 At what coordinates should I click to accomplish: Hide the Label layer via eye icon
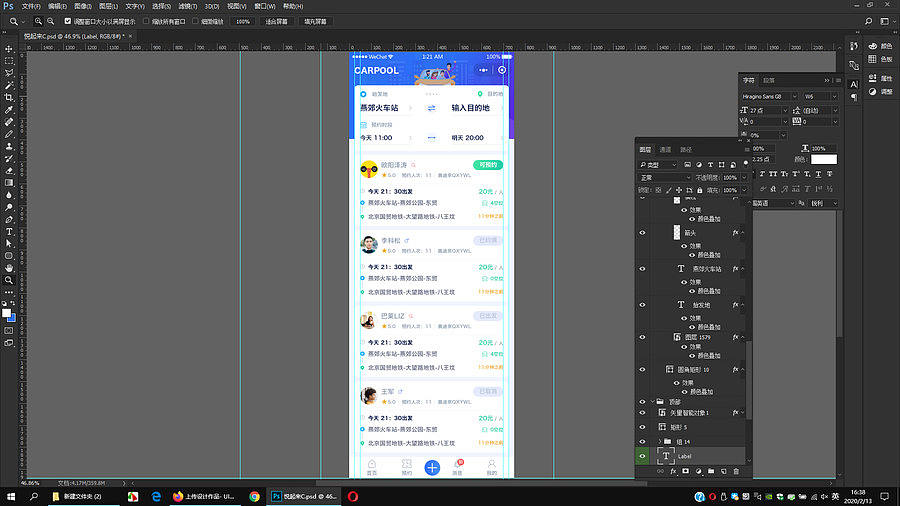click(x=642, y=456)
